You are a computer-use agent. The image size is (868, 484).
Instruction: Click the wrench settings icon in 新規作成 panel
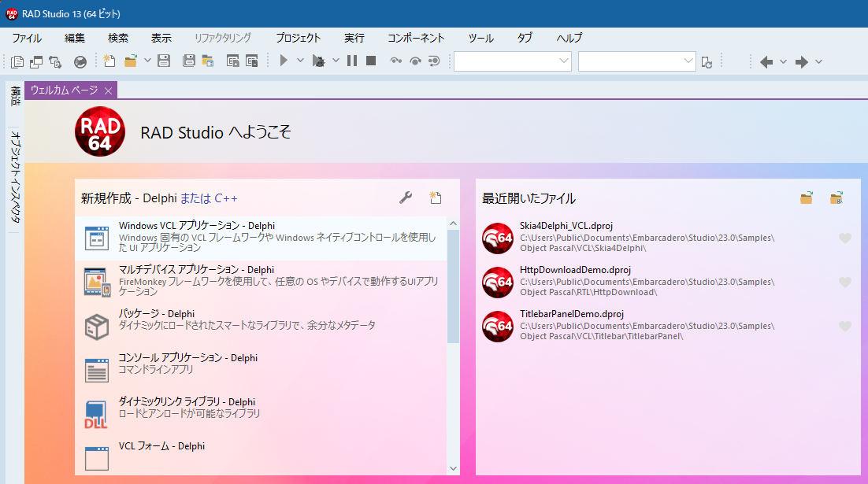(406, 198)
